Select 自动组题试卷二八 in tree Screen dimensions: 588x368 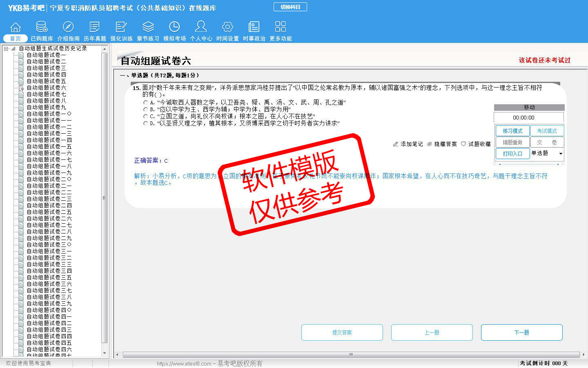[49, 231]
